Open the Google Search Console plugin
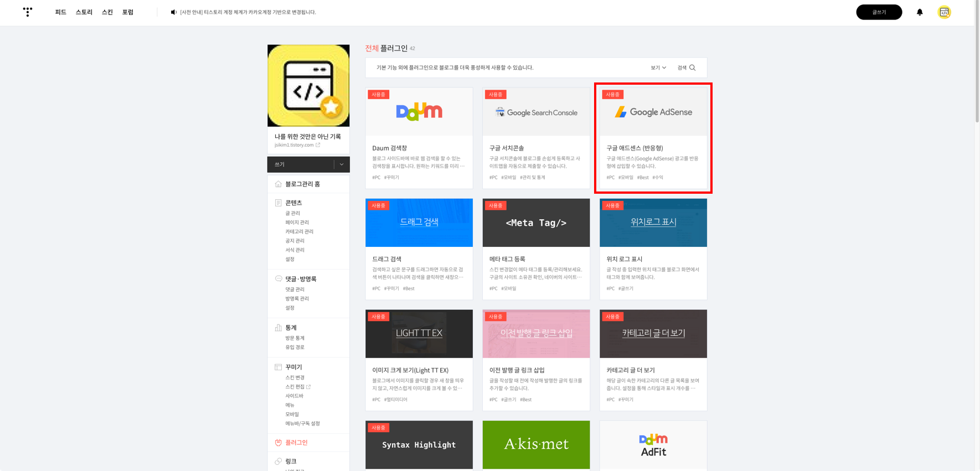The height and width of the screenshot is (471, 980). (x=536, y=138)
